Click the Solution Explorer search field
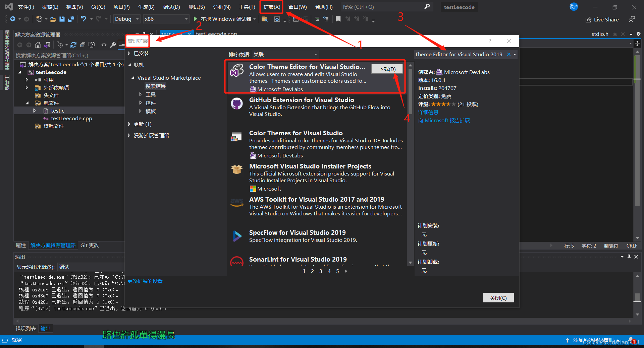 [69, 55]
